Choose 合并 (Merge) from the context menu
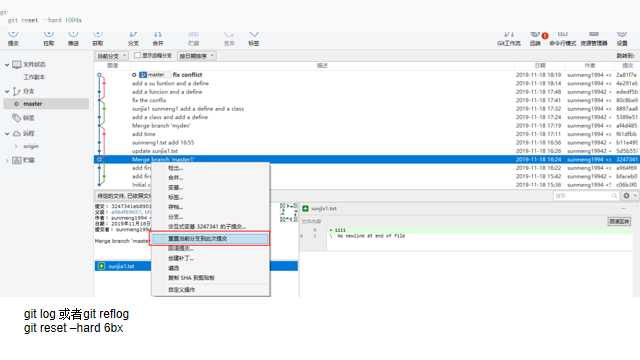 click(210, 178)
